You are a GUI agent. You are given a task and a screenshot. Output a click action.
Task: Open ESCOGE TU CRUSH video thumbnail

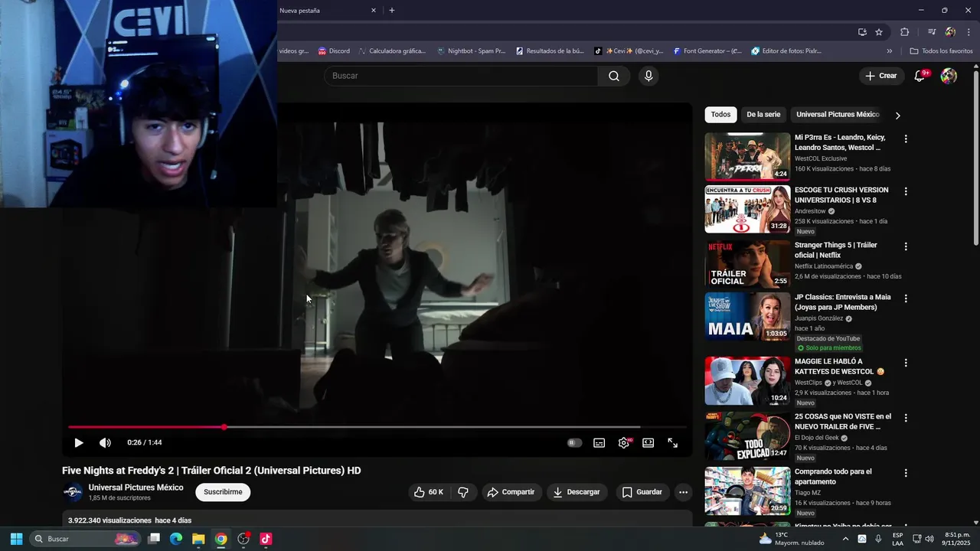click(x=747, y=209)
